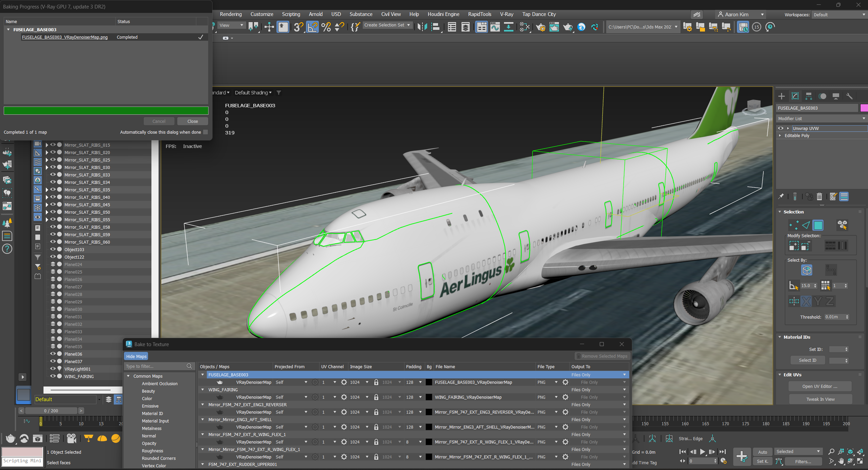Select Vertex sub-object mode in Selection rollout
The height and width of the screenshot is (470, 868).
(x=794, y=225)
